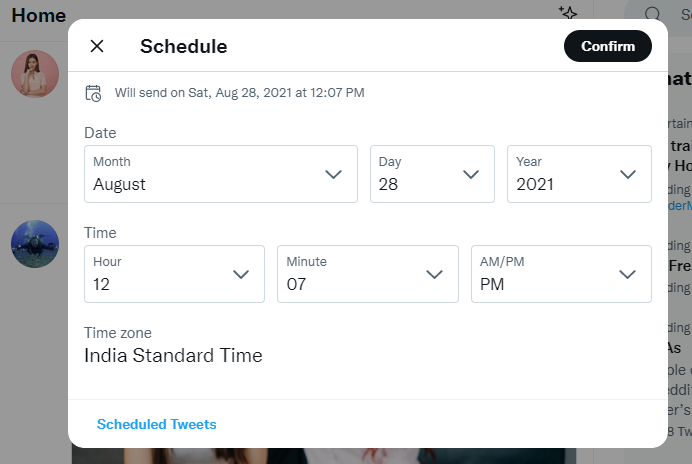The image size is (692, 464).
Task: Click the woman's profile avatar
Action: 35,74
